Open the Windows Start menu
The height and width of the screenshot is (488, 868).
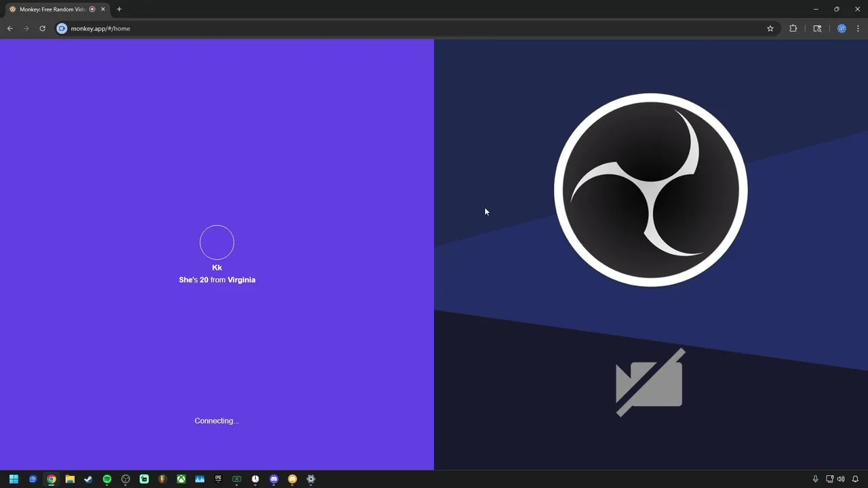pos(14,479)
